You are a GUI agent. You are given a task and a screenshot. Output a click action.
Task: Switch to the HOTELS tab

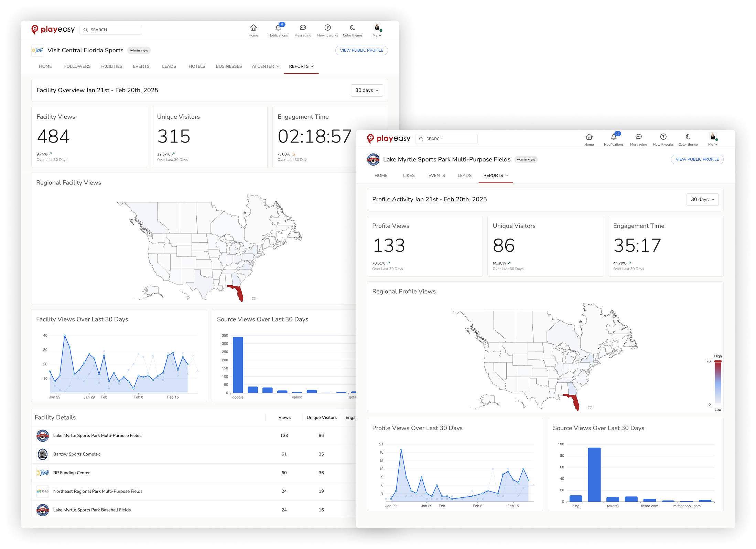coord(197,66)
